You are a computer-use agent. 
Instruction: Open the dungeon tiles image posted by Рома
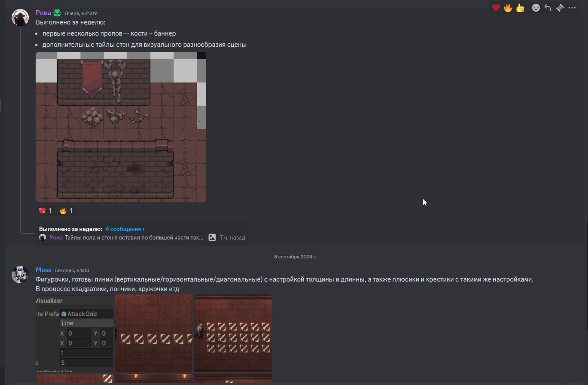click(x=121, y=127)
